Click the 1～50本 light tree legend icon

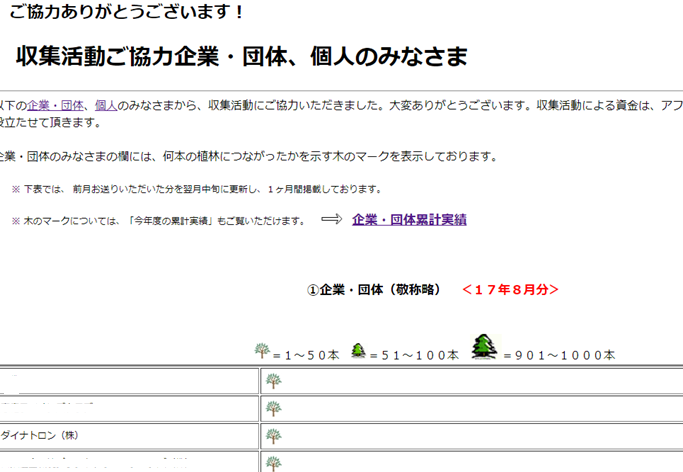(x=263, y=350)
